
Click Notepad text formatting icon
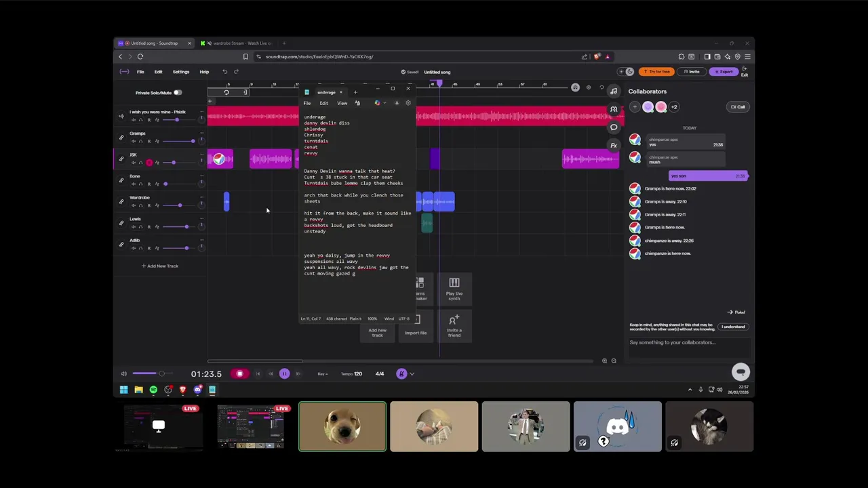(x=357, y=103)
